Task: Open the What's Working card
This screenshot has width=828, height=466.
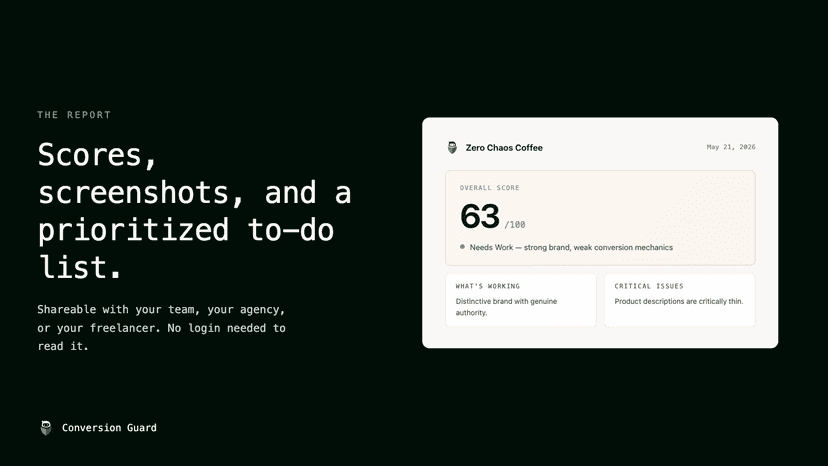Action: pyautogui.click(x=521, y=300)
